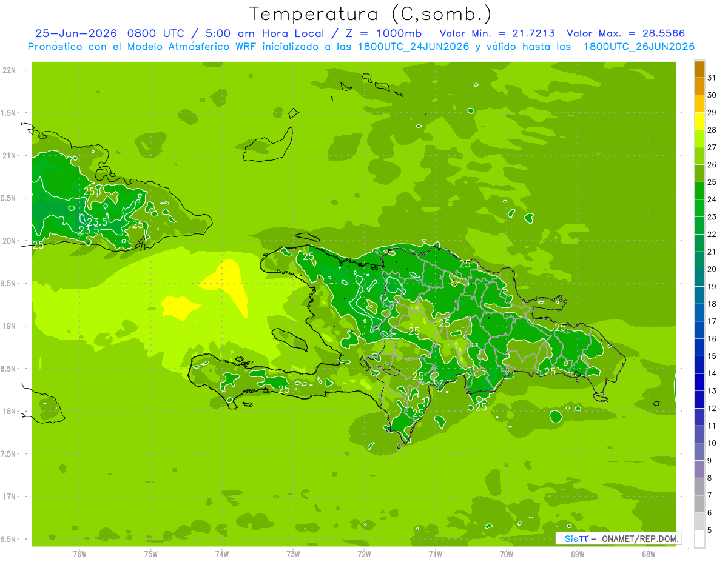The width and height of the screenshot is (728, 562).
Task: Click colorbar value label 28
Action: (712, 130)
